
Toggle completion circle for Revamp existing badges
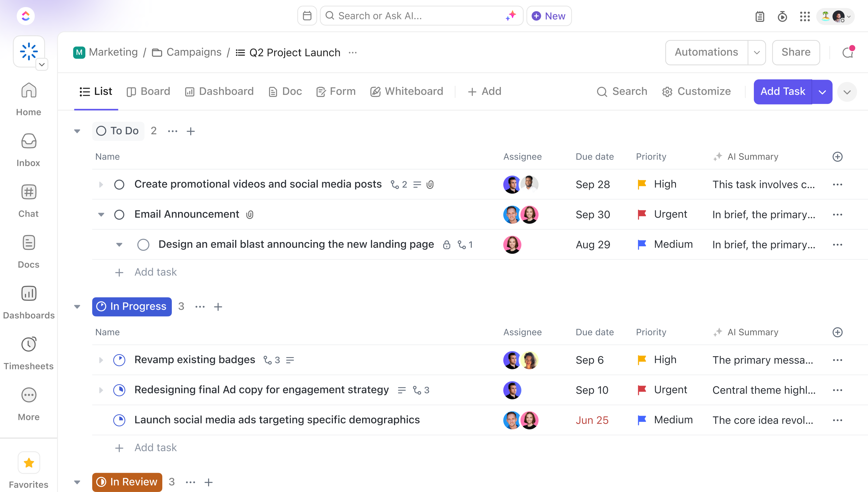point(119,360)
